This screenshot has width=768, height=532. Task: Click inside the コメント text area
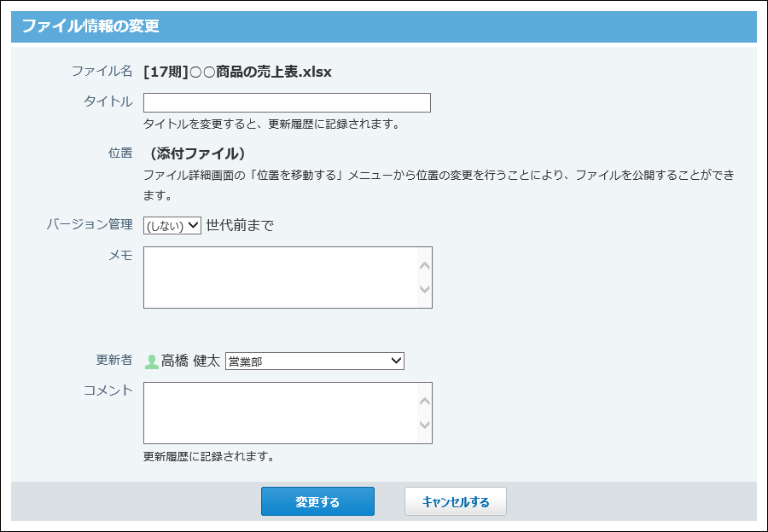(288, 413)
